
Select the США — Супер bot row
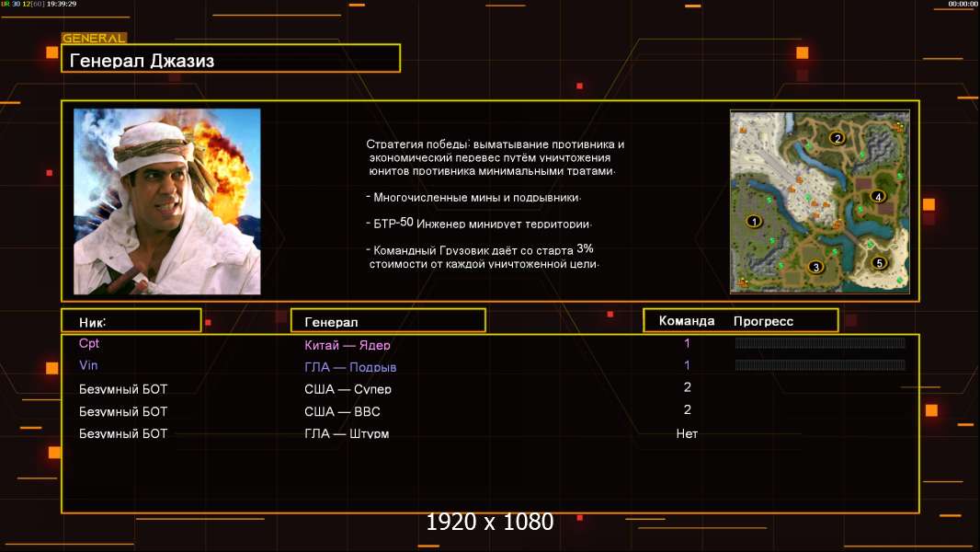point(490,389)
